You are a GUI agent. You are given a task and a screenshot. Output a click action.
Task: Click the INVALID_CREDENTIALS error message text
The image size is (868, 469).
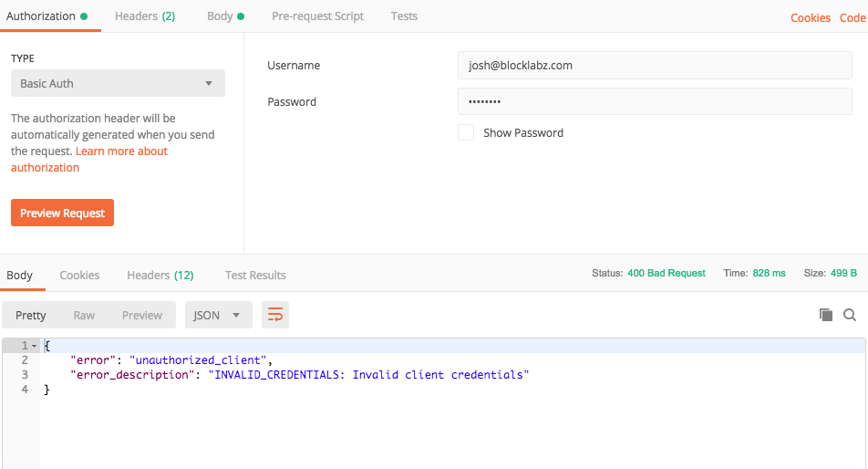tap(368, 375)
